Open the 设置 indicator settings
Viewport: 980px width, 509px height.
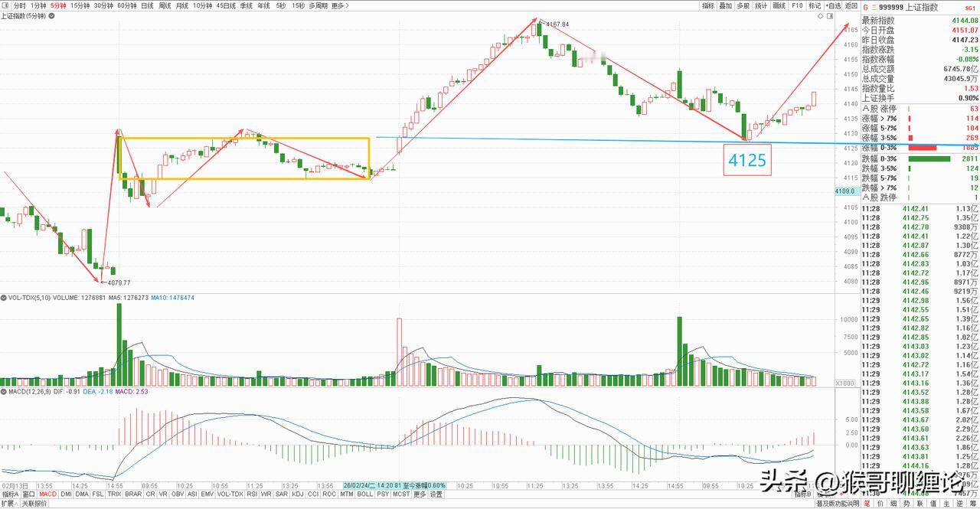(436, 494)
